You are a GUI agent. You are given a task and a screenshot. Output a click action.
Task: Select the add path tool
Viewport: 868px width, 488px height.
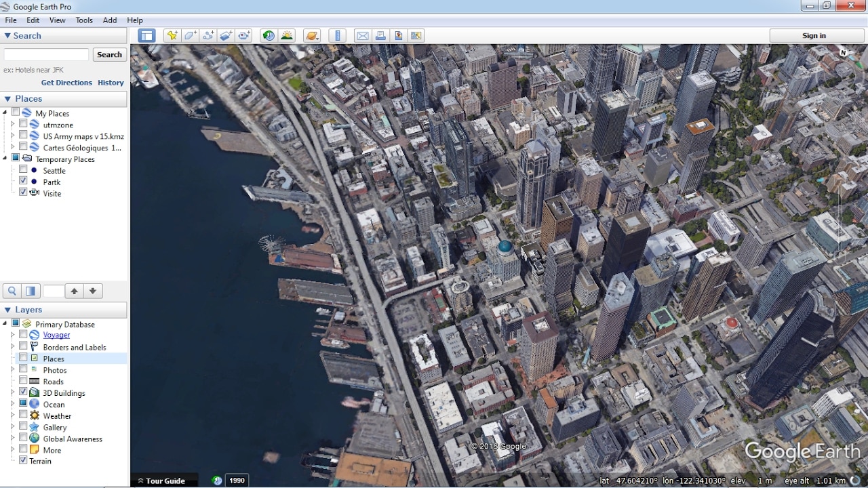click(x=209, y=36)
